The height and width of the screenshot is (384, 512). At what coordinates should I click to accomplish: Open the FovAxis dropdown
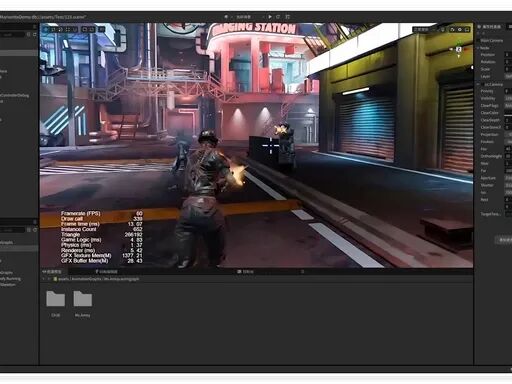pos(508,142)
